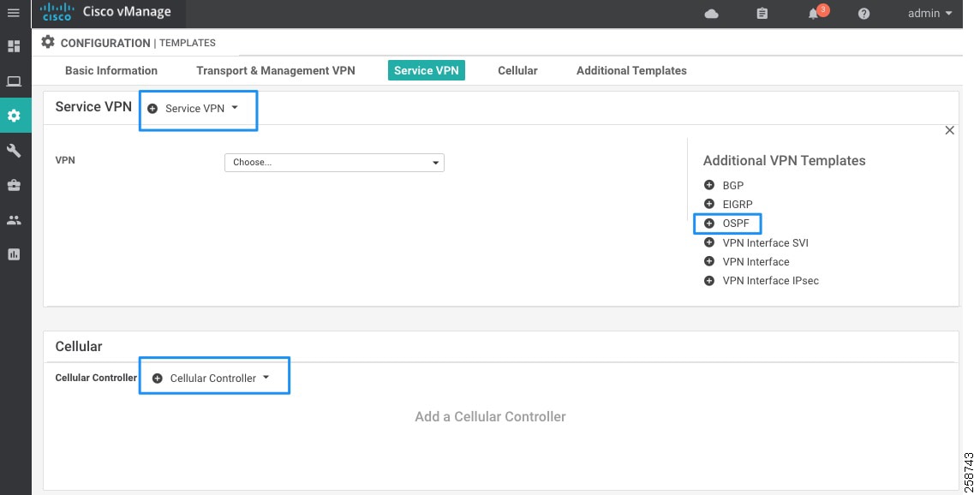The height and width of the screenshot is (495, 980).
Task: Open the Dashboard sidebar icon
Action: point(14,46)
